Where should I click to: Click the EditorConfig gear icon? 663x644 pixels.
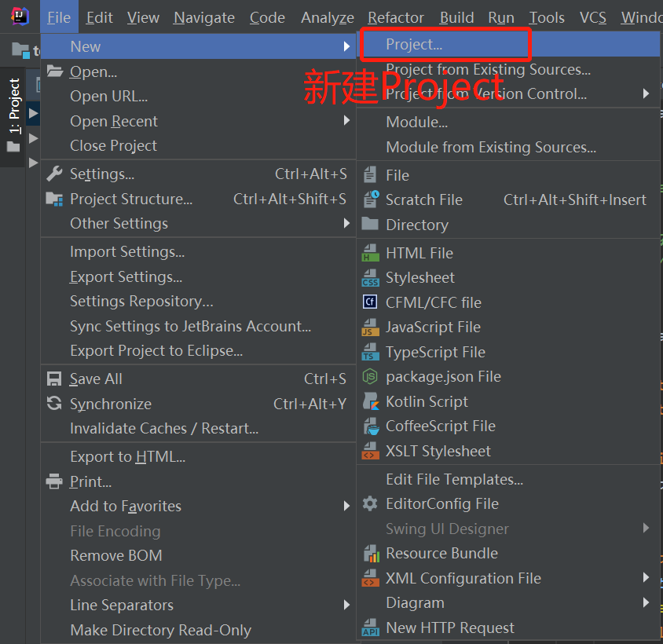click(x=370, y=503)
